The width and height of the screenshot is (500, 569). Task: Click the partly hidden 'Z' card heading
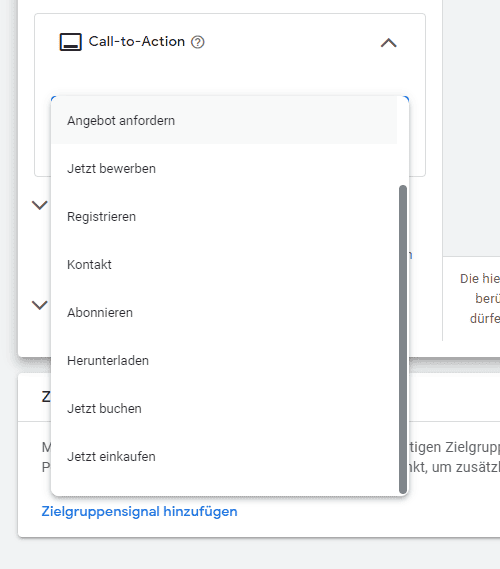(46, 397)
